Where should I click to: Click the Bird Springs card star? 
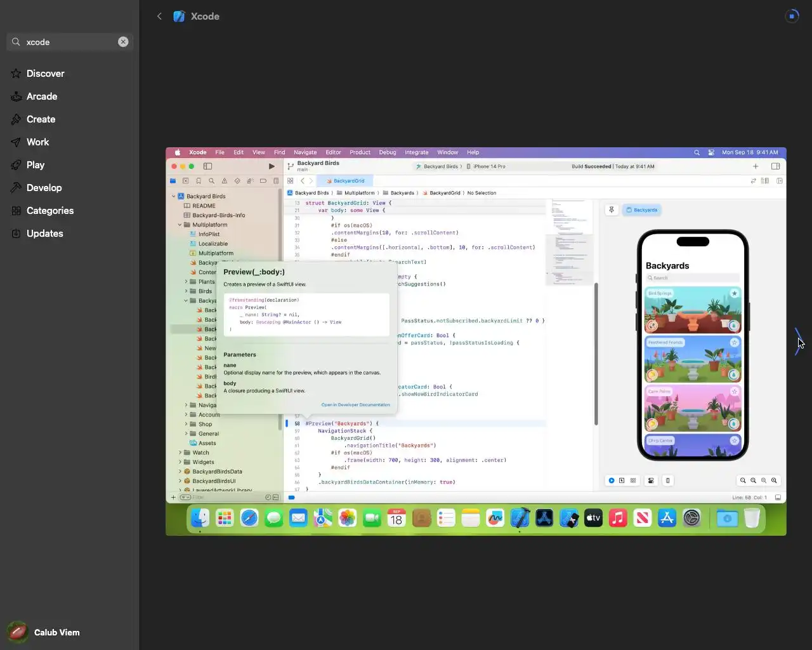734,293
